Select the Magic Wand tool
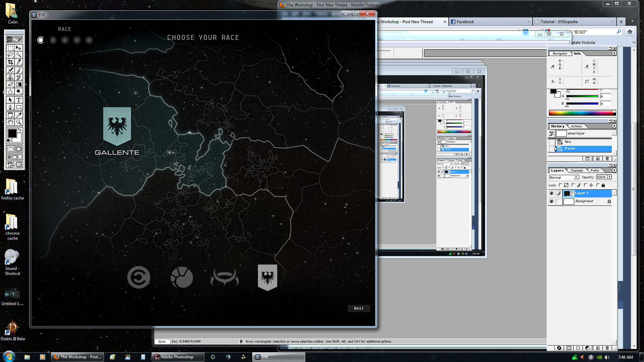The image size is (644, 362). (x=19, y=55)
